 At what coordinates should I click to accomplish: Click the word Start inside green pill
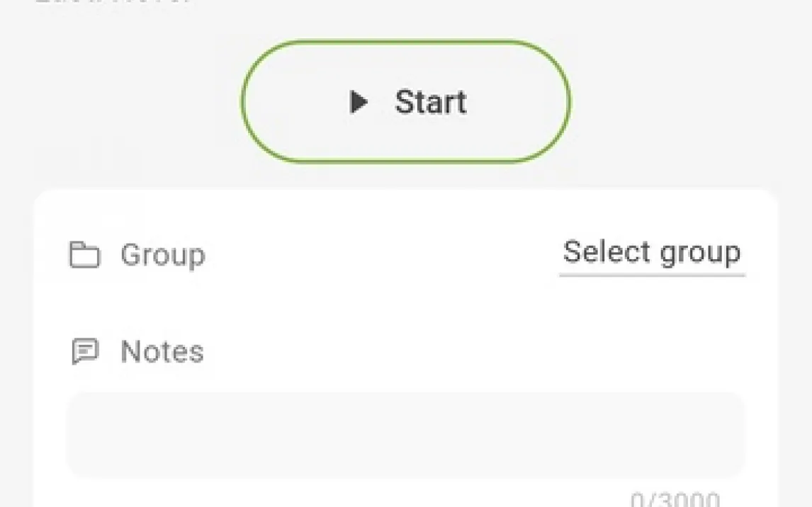[x=431, y=102]
